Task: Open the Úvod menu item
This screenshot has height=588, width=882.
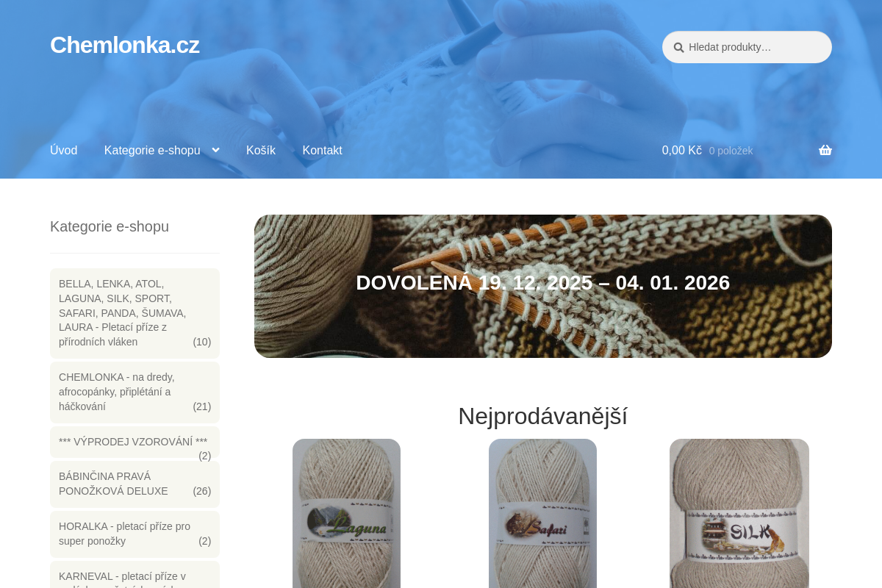Action: coord(63,150)
